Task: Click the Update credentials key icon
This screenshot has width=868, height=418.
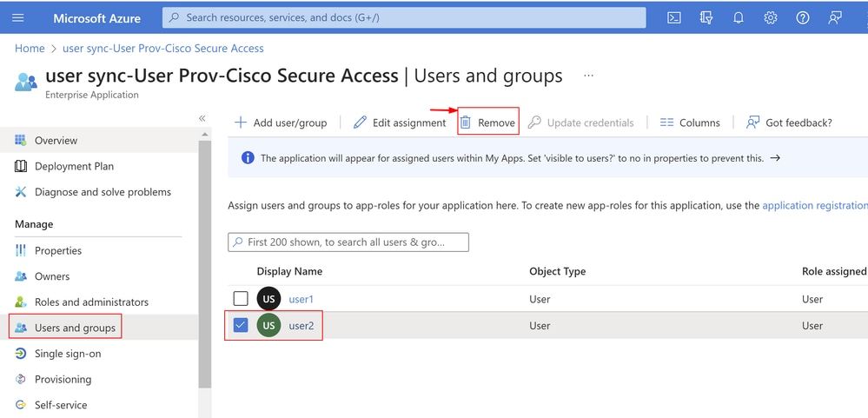Action: click(534, 123)
